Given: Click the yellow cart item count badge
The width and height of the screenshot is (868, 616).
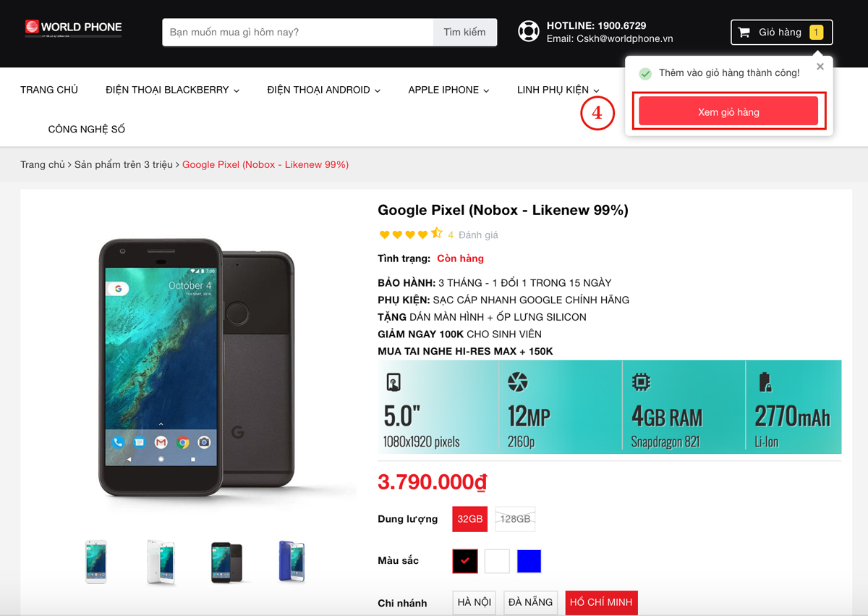Looking at the screenshot, I should [816, 32].
